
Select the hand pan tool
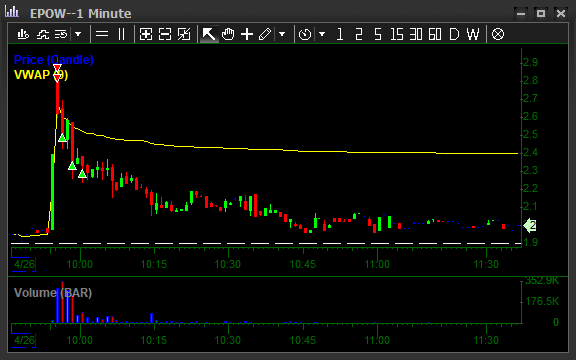[x=228, y=34]
